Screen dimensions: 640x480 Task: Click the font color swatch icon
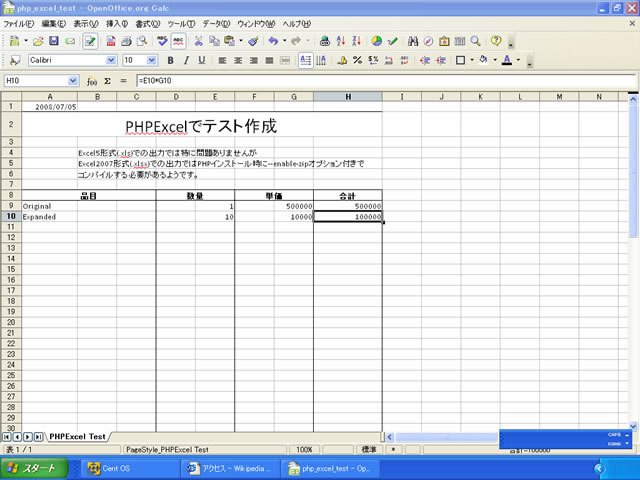click(506, 60)
